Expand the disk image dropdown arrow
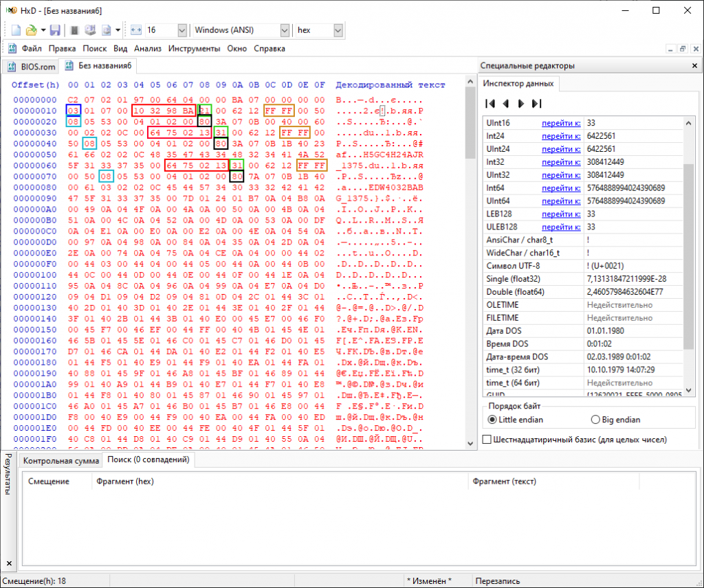Screen dimensions: 704x588 pos(118,30)
